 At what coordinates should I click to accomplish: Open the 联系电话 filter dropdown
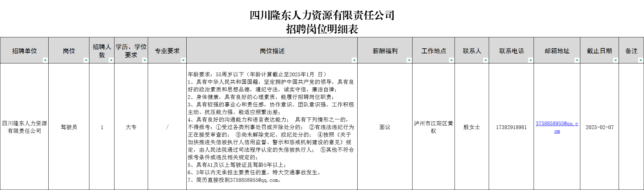pos(530,60)
